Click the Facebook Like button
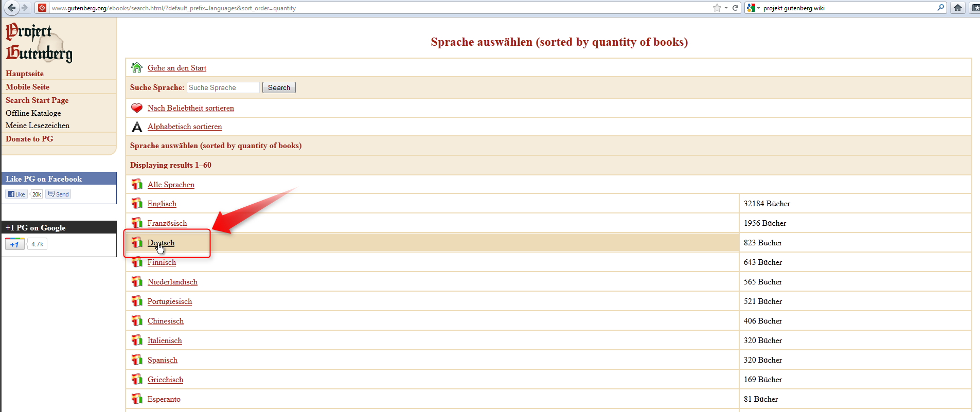 (x=16, y=194)
